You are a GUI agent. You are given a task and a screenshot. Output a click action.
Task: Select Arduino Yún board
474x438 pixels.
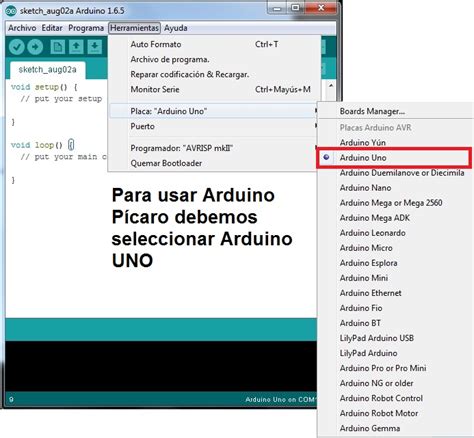pos(395,143)
